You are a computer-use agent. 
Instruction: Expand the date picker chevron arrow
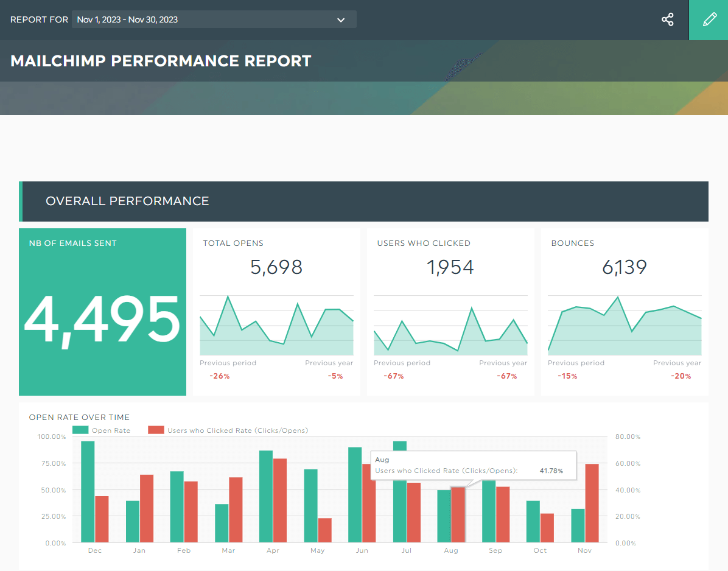point(341,20)
